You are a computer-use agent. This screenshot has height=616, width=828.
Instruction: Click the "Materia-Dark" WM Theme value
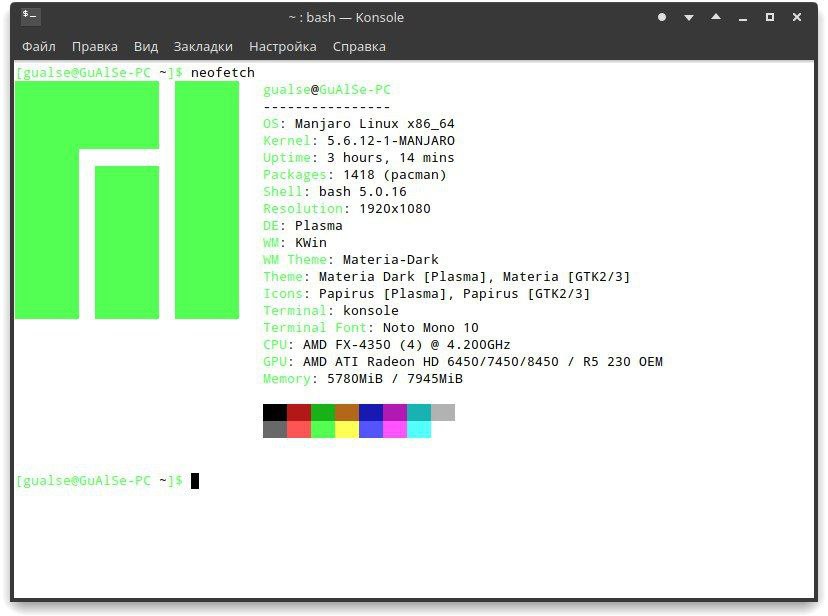(390, 260)
